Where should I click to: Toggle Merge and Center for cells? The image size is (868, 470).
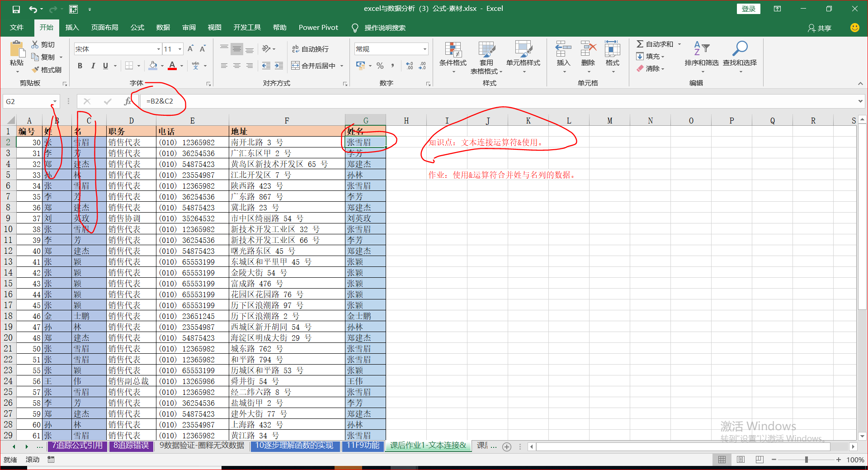coord(314,66)
